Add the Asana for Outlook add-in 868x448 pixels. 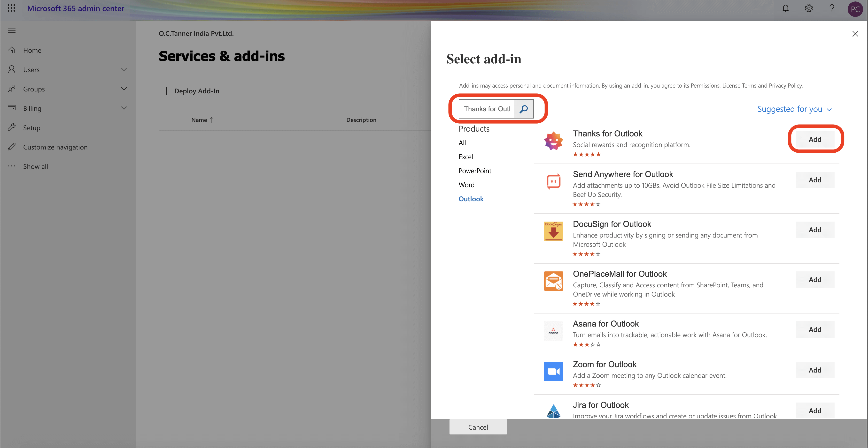(x=815, y=329)
